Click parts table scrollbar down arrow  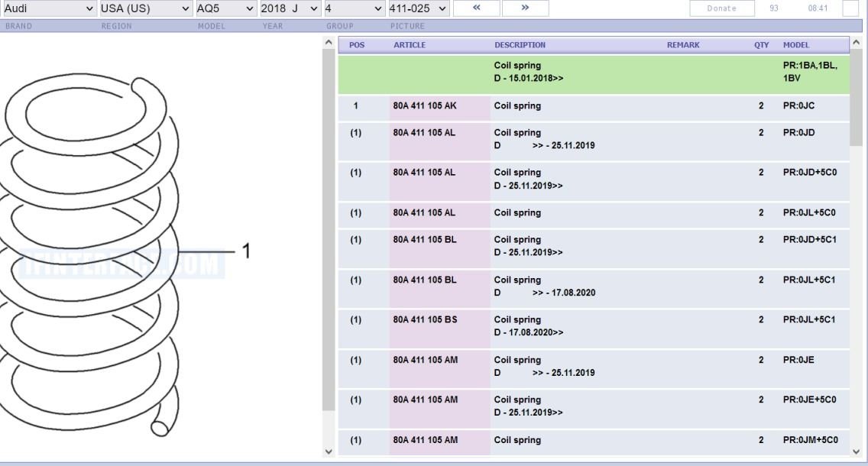pyautogui.click(x=856, y=451)
